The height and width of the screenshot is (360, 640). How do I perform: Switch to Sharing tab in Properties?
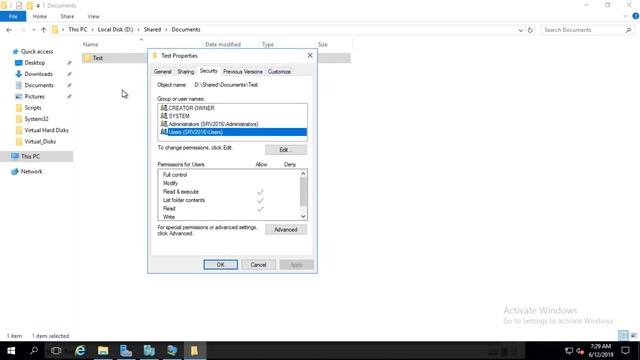point(185,72)
